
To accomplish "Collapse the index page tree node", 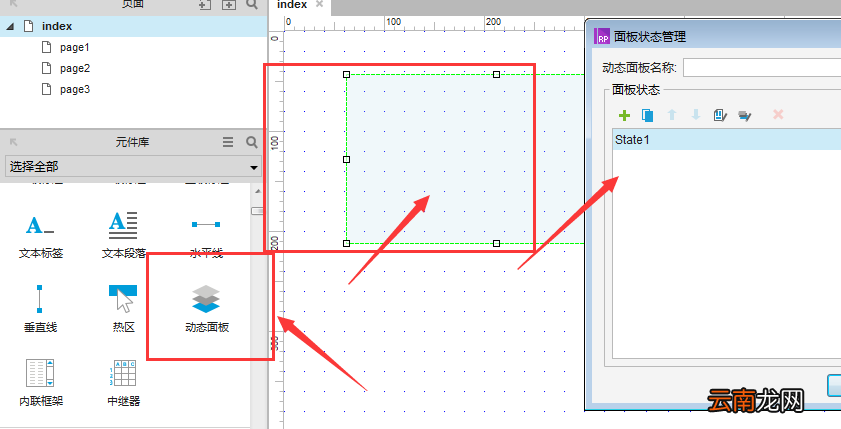I will (10, 26).
